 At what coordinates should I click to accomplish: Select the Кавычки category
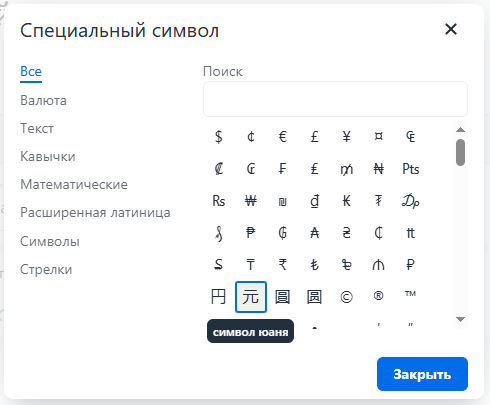[x=48, y=156]
